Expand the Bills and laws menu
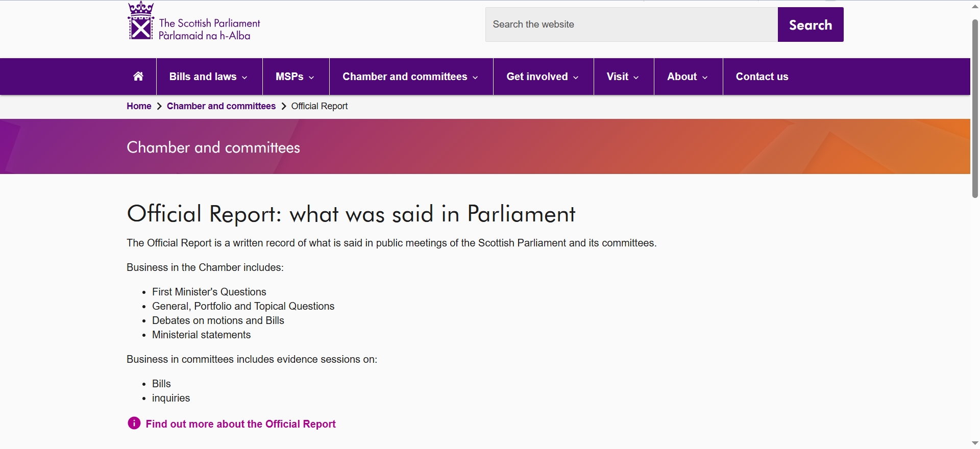 (x=209, y=77)
